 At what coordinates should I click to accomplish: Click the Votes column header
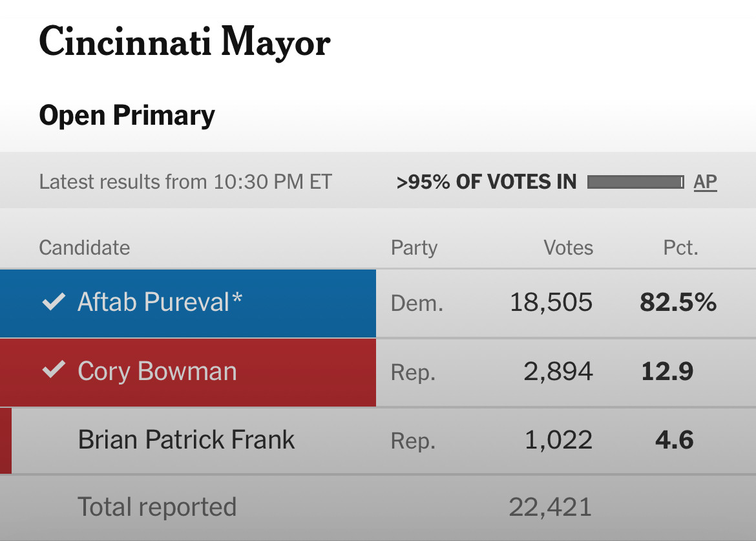click(569, 248)
